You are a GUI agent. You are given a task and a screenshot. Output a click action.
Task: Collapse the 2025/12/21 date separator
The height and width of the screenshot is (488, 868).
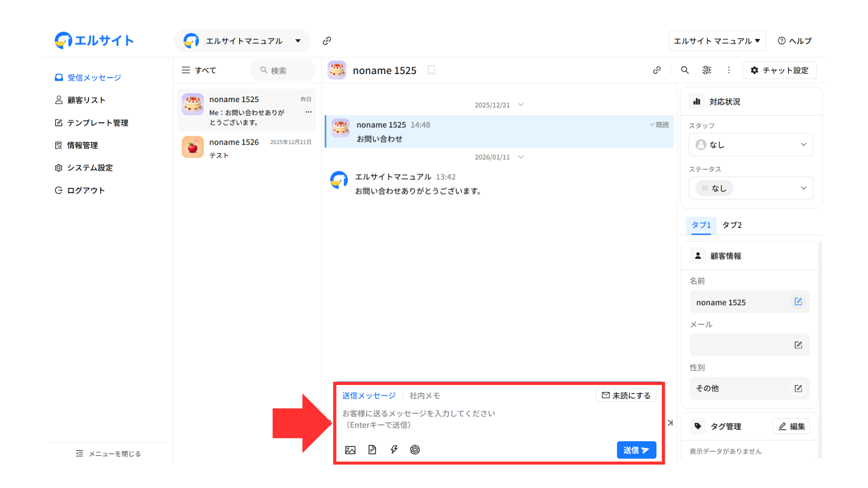click(521, 105)
